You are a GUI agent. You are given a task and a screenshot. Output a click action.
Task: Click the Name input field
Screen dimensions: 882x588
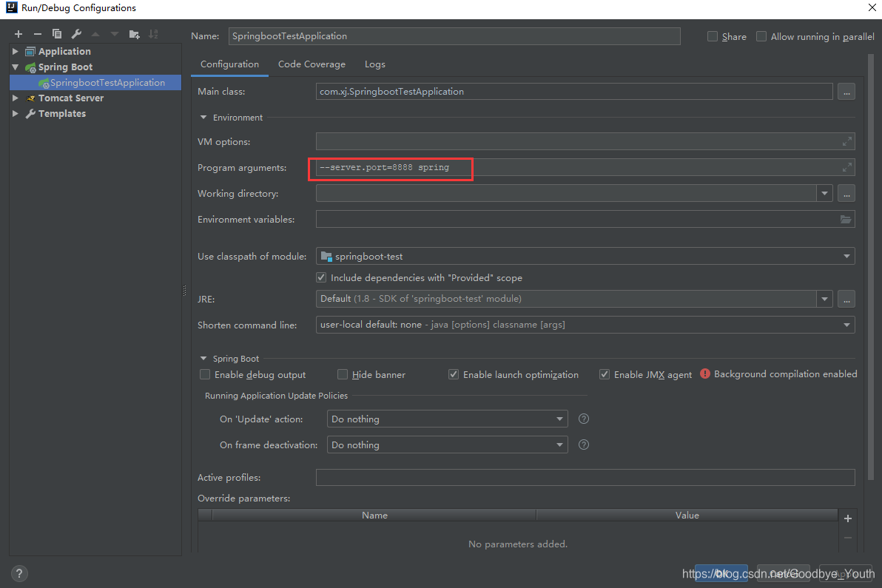point(454,36)
